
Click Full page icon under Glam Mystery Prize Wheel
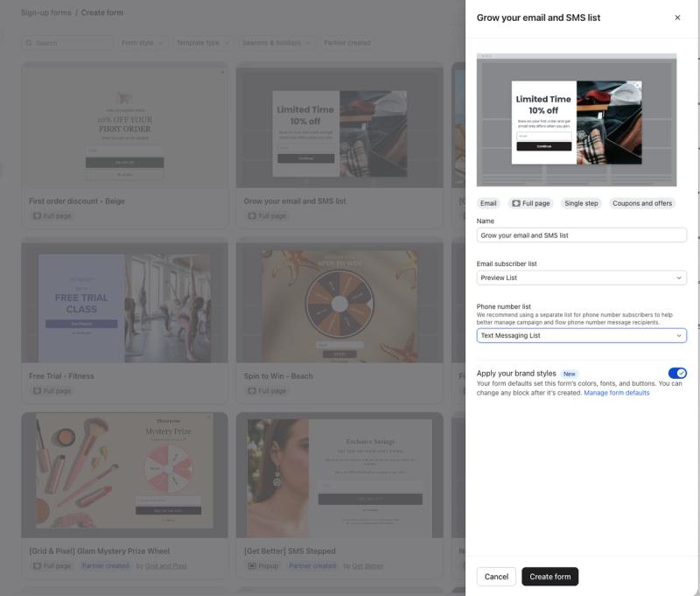pos(37,565)
